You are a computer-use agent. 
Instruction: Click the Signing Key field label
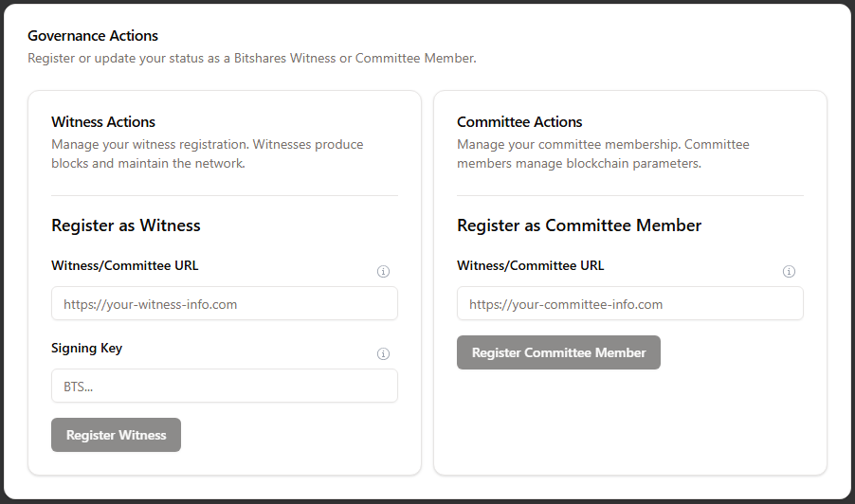[x=86, y=349]
